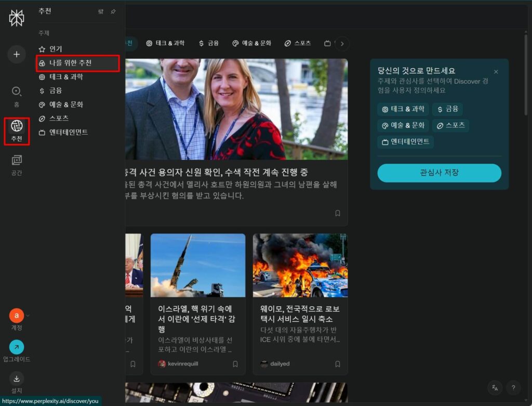This screenshot has height=406, width=532.
Task: Toggle the 금융 chip in the interests widget
Action: [x=447, y=109]
